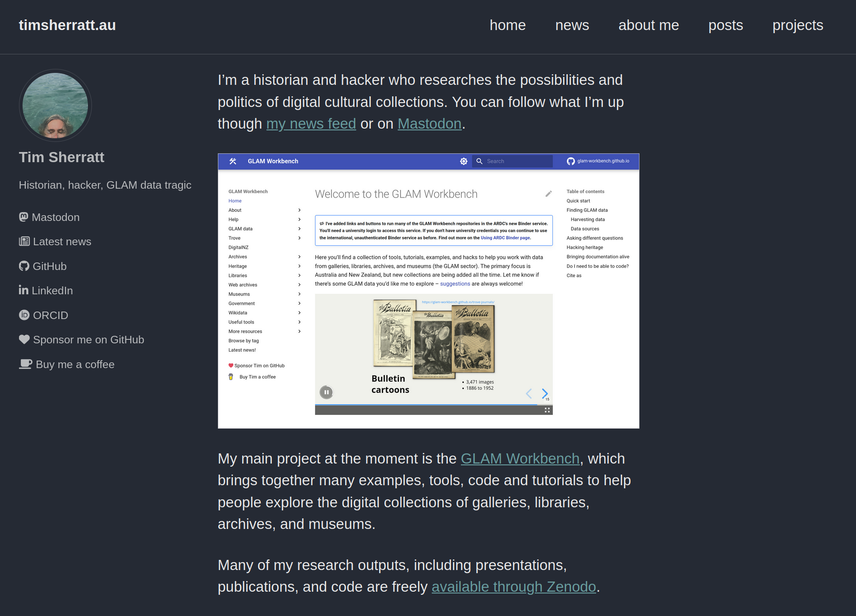Jump to Hacking heritage in contents
The image size is (856, 616).
(585, 247)
